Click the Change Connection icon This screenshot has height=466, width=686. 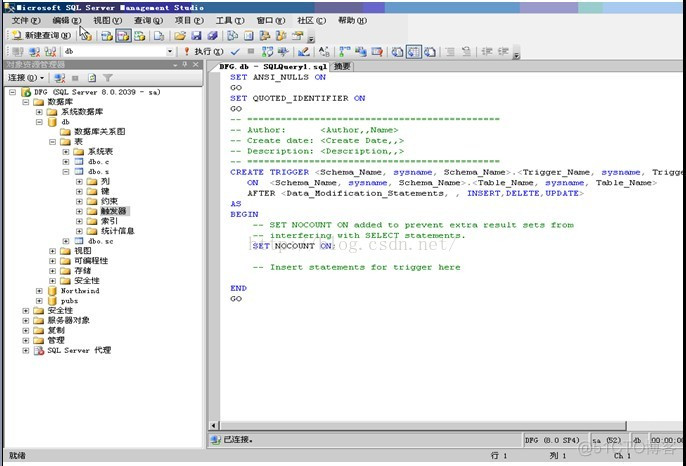[50, 52]
